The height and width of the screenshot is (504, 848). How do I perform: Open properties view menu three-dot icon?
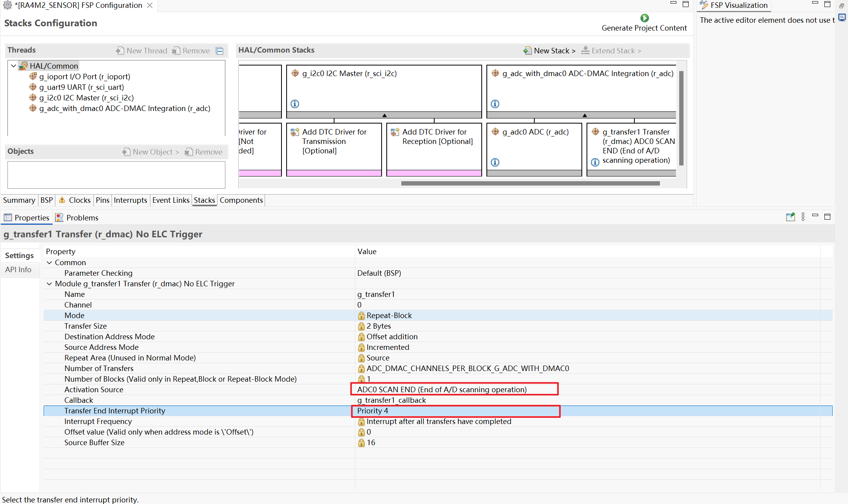803,217
